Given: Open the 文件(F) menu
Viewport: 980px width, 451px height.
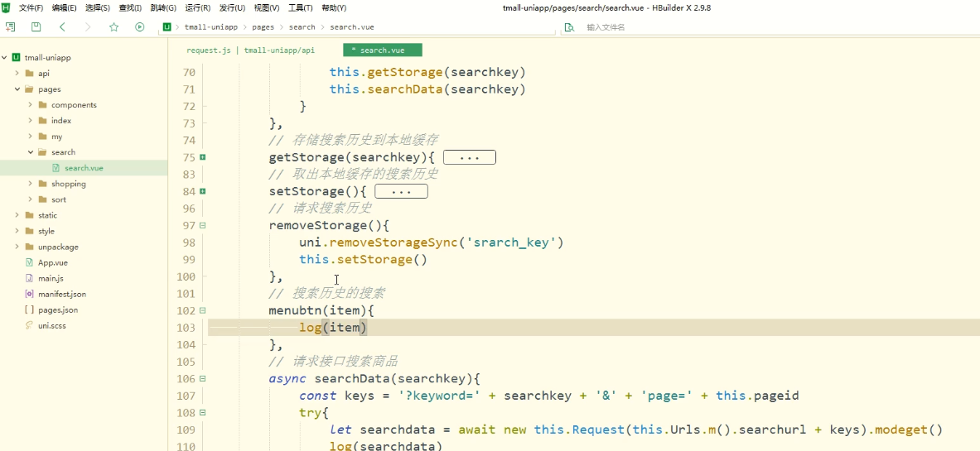Looking at the screenshot, I should 31,8.
